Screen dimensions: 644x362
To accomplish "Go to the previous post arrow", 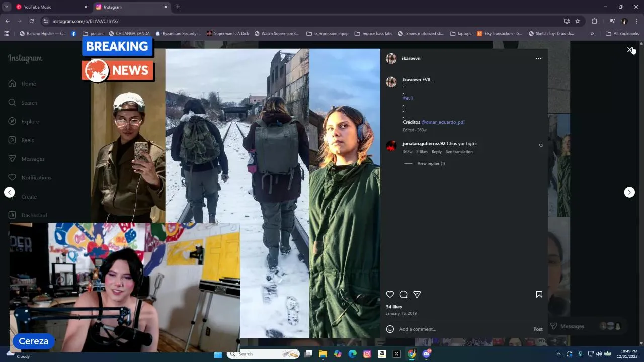I will (9, 192).
